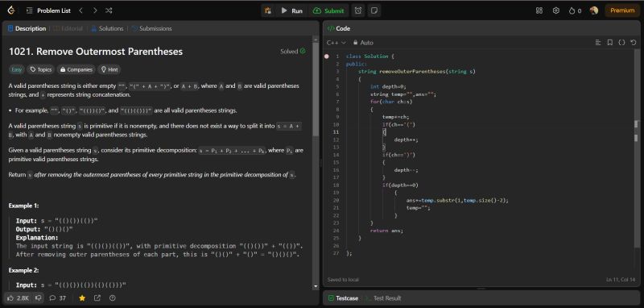Click the Easy difficulty tag

16,69
